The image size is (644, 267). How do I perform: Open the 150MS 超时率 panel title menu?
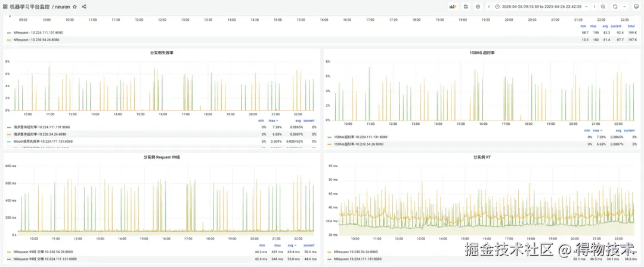(x=482, y=53)
